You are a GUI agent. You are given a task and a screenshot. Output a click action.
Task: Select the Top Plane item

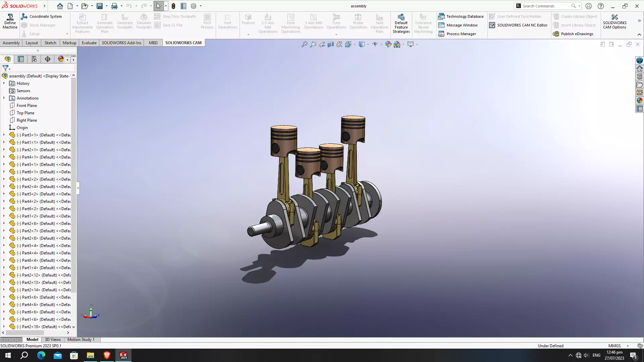pyautogui.click(x=25, y=113)
